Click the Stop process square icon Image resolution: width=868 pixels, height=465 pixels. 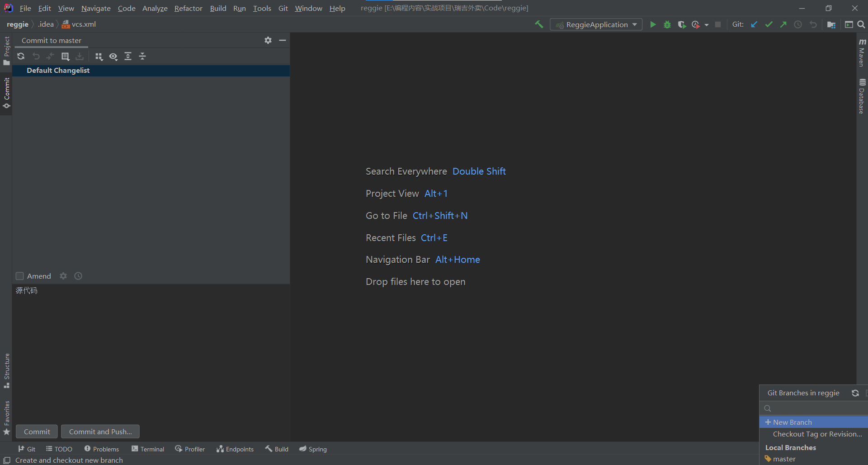(x=718, y=24)
